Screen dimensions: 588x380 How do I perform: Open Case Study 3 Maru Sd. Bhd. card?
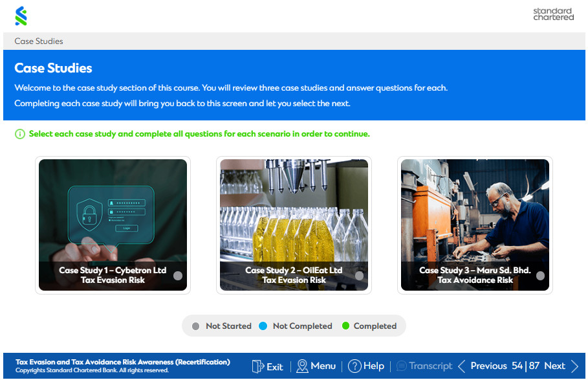pos(475,225)
